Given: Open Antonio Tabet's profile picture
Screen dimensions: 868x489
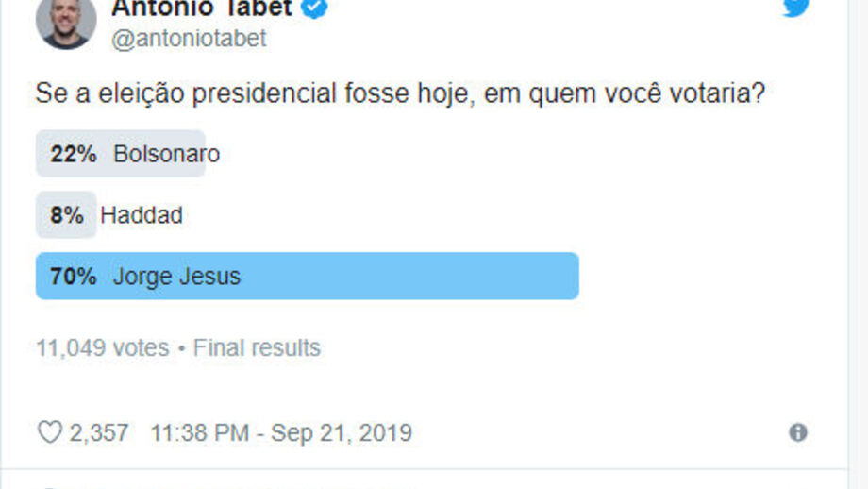Looking at the screenshot, I should click(x=66, y=21).
